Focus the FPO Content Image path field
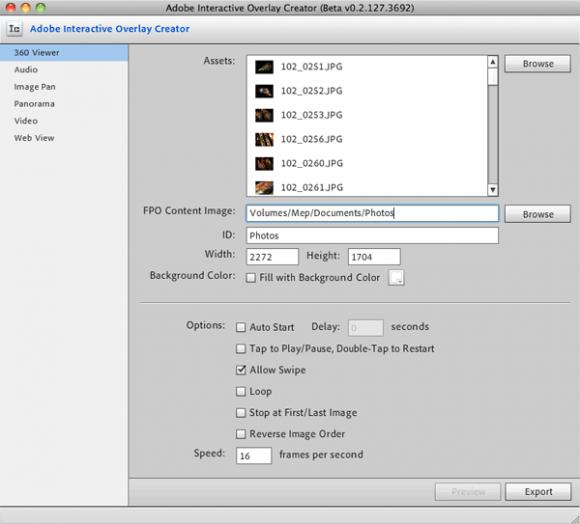The width and height of the screenshot is (580, 524). 372,213
